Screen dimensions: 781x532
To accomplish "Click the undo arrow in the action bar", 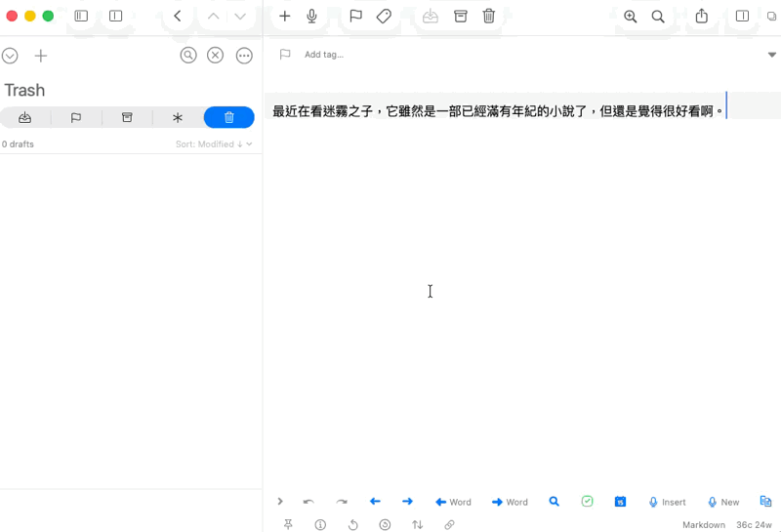I will click(x=308, y=502).
